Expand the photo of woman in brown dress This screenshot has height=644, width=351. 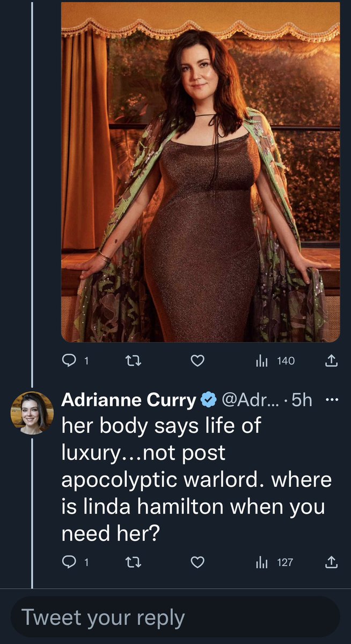[200, 172]
